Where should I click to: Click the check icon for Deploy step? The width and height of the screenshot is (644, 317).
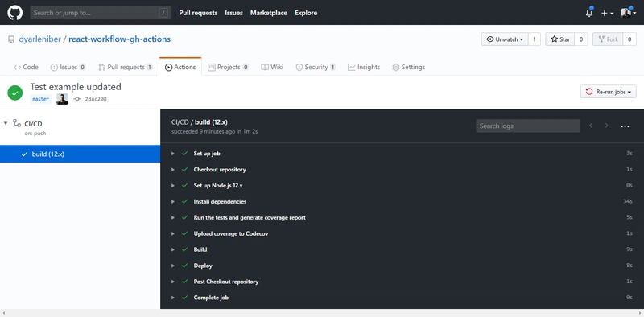coord(185,266)
